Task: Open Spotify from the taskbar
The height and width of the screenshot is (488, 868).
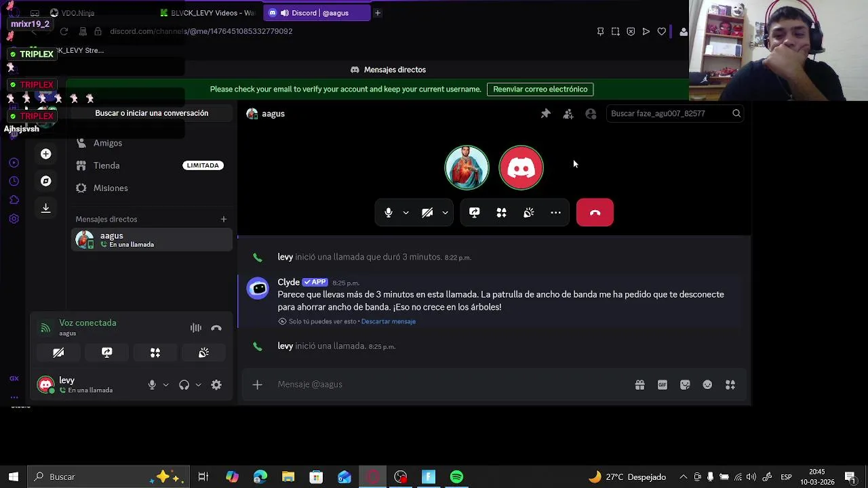Action: point(456,477)
